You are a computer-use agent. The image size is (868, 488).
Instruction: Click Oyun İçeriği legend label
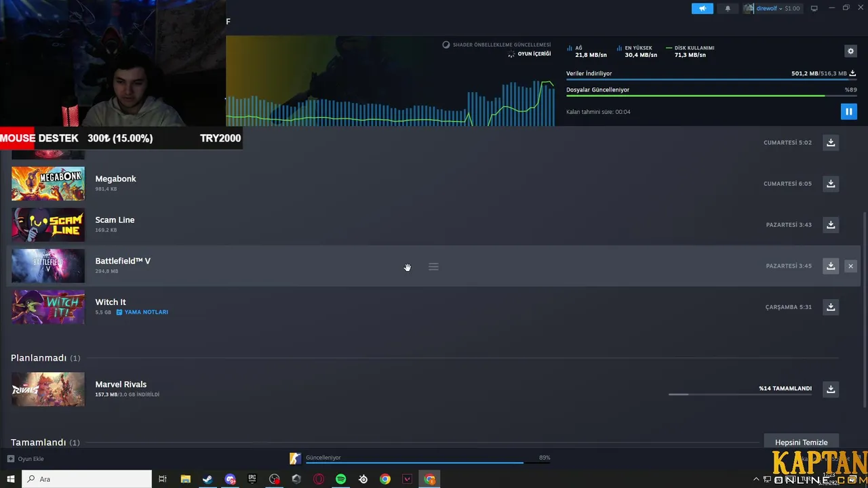click(x=530, y=54)
